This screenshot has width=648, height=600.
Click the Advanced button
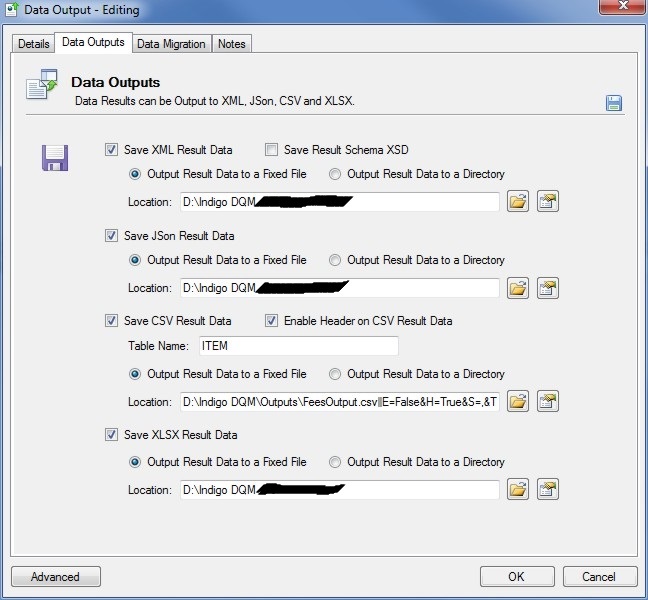(x=56, y=577)
